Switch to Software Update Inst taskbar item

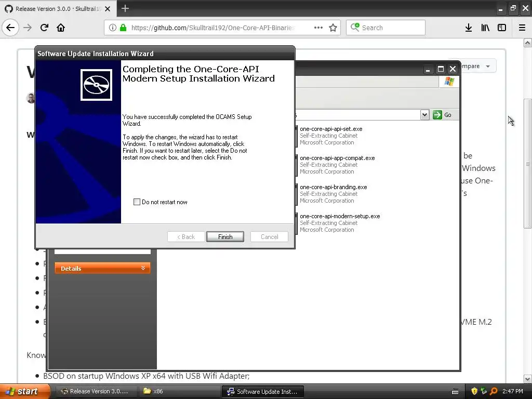tap(262, 391)
